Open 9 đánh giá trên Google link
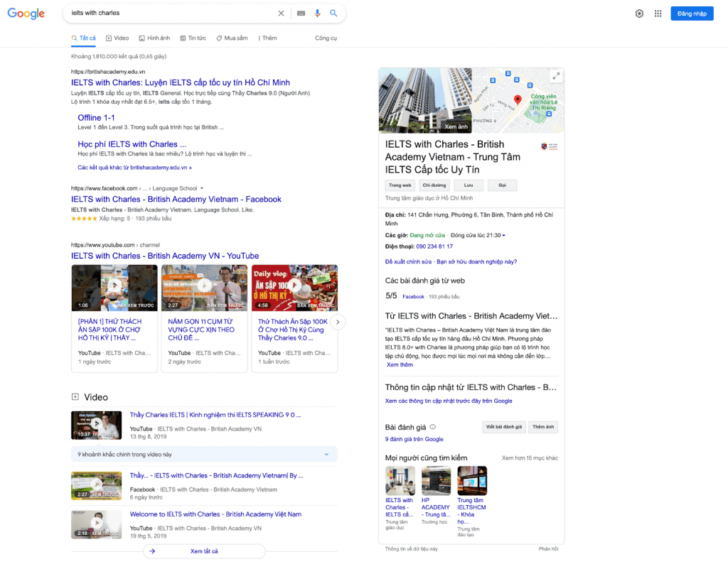Viewport: 728px width, 569px height. tap(414, 439)
